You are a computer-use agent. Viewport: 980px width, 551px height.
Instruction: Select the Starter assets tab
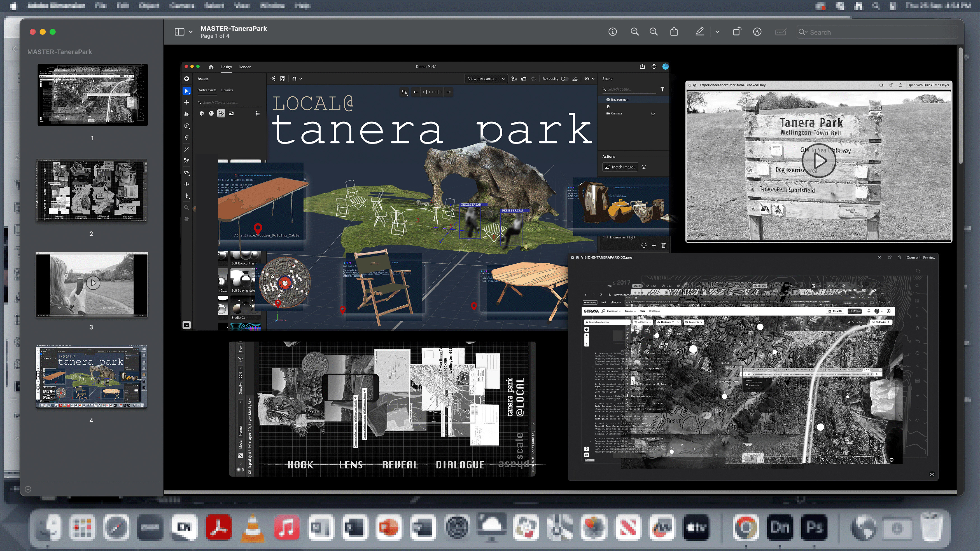207,90
